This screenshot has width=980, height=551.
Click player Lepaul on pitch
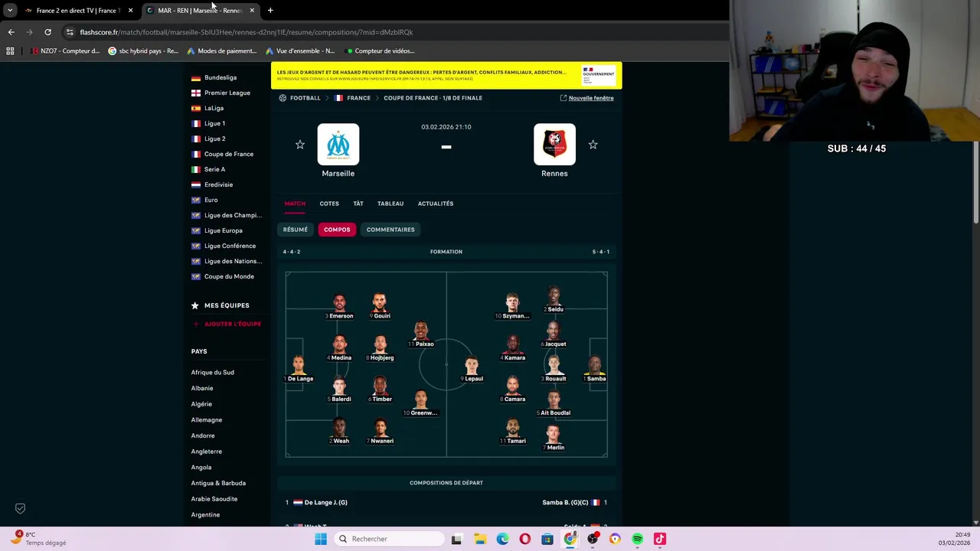472,369
